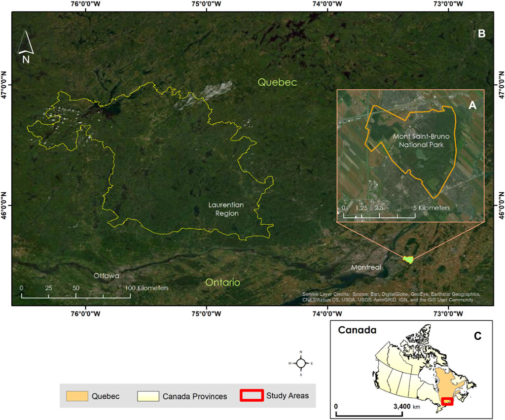The image size is (505, 420).
Task: Click the left '46°0'0"N' latitude label
Action: click(4, 206)
